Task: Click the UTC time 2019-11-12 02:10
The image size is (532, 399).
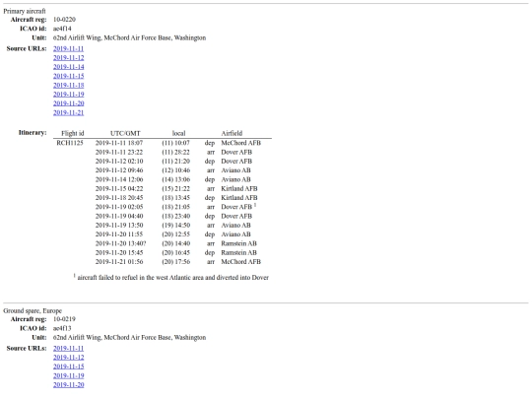Action: [119, 162]
